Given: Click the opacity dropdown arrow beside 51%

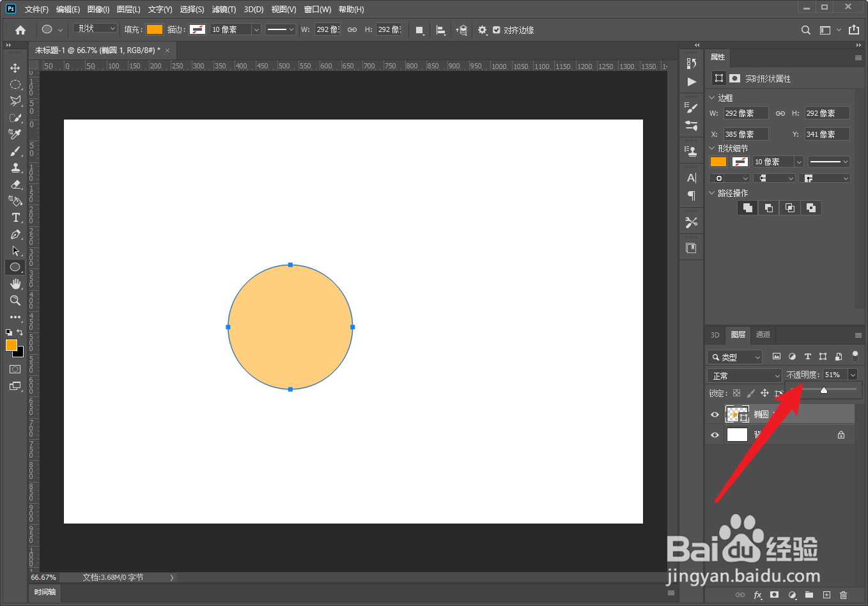Looking at the screenshot, I should (853, 375).
